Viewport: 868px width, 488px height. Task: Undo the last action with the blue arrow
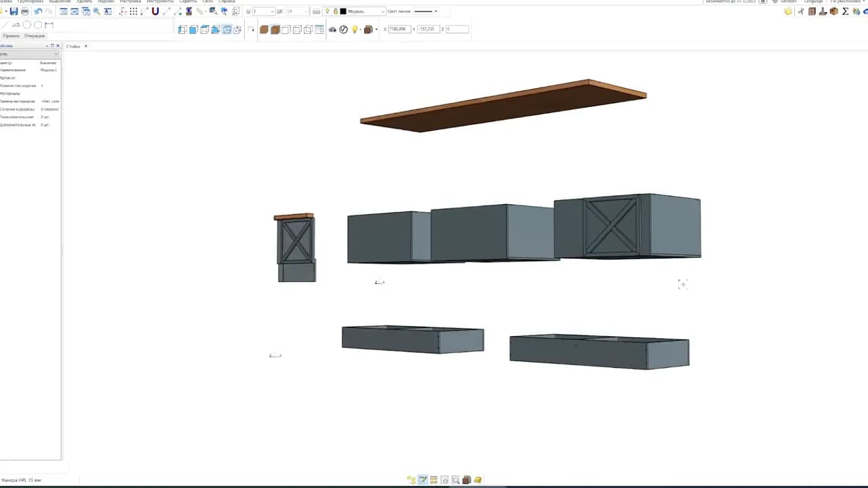click(x=38, y=12)
